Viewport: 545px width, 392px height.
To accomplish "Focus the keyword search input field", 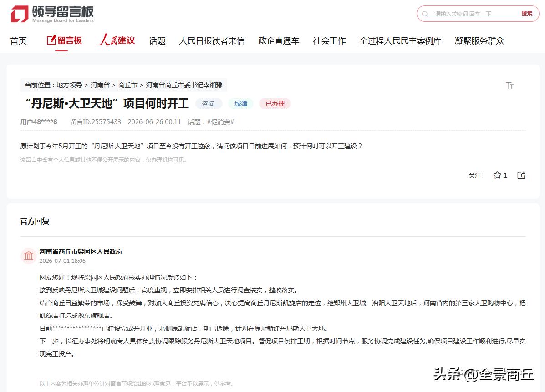I will pos(475,14).
